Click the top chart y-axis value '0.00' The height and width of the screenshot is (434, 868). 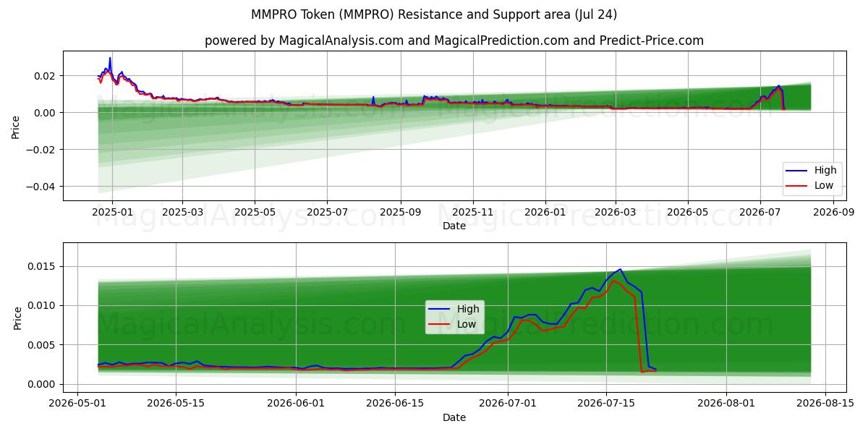pyautogui.click(x=46, y=113)
